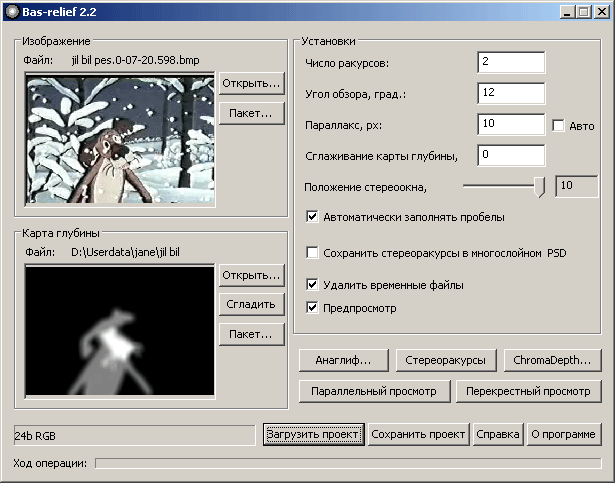Image resolution: width=615 pixels, height=483 pixels.
Task: Click the Число ракурсов input field
Action: pos(511,62)
